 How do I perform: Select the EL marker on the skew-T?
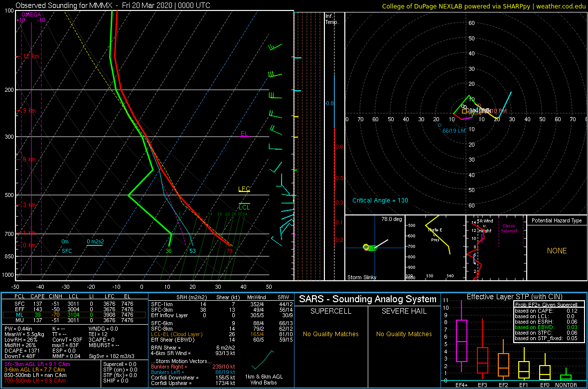[244, 133]
